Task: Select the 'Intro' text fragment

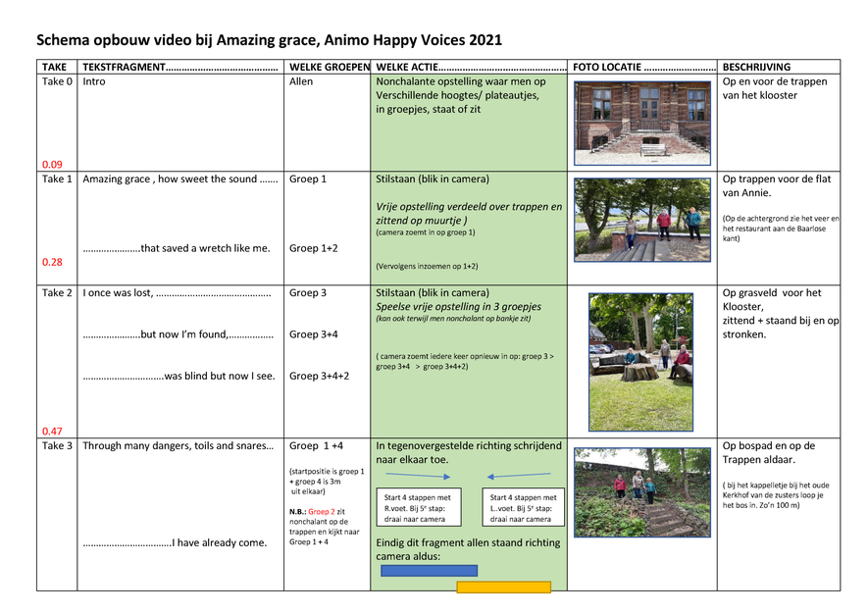Action: tap(94, 81)
